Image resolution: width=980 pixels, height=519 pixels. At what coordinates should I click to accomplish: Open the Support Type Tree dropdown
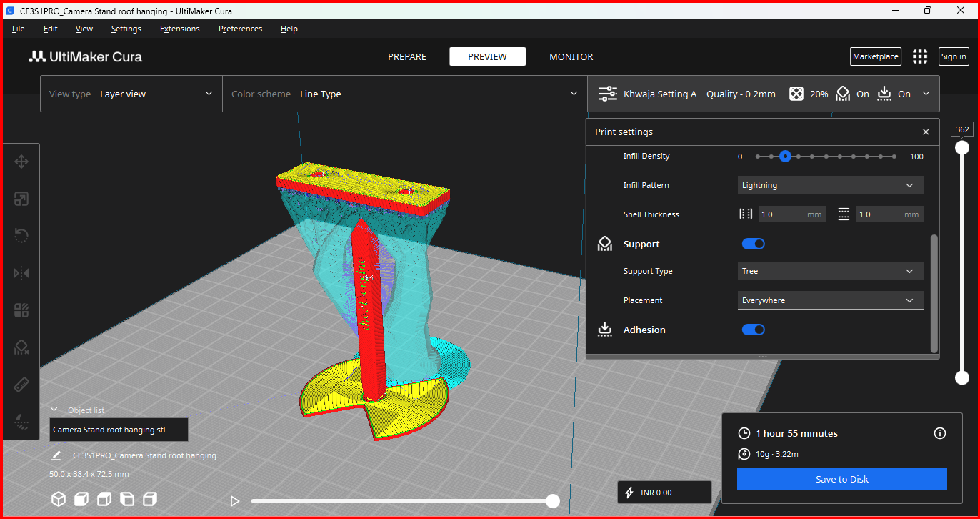click(x=830, y=271)
